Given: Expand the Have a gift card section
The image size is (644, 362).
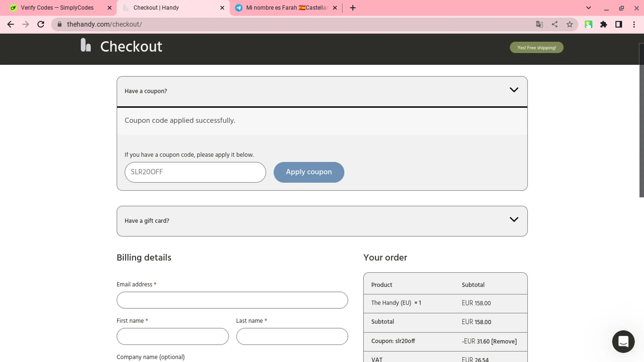Looking at the screenshot, I should pyautogui.click(x=513, y=219).
